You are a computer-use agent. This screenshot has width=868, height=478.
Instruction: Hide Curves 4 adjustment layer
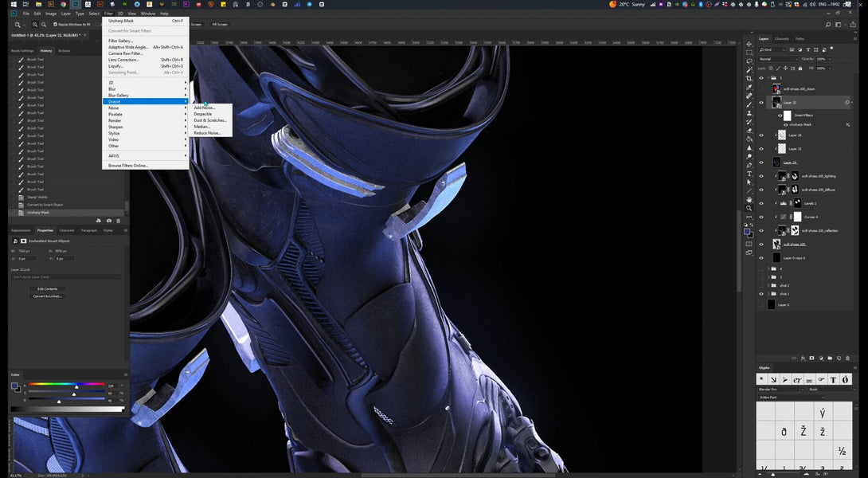point(761,217)
